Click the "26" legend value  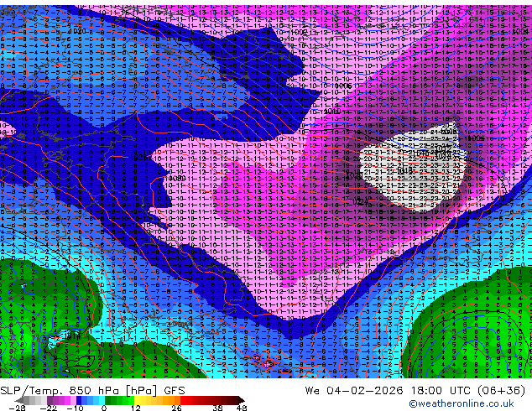point(176,408)
